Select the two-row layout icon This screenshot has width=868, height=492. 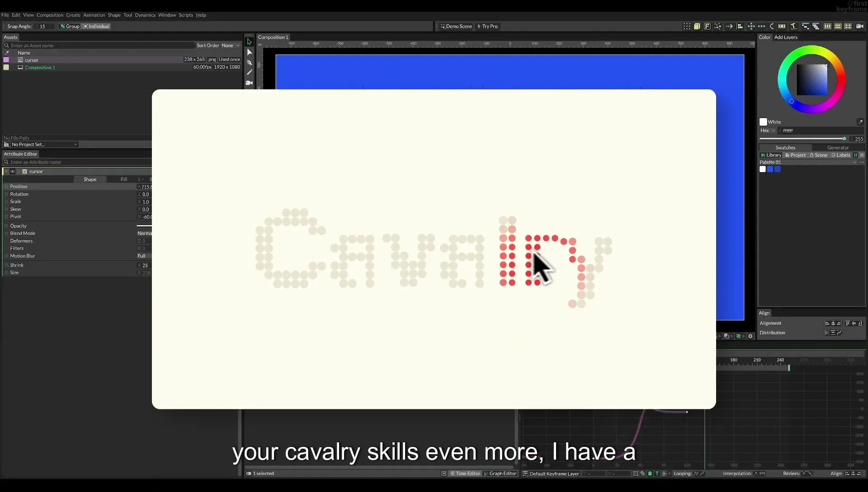tap(838, 26)
